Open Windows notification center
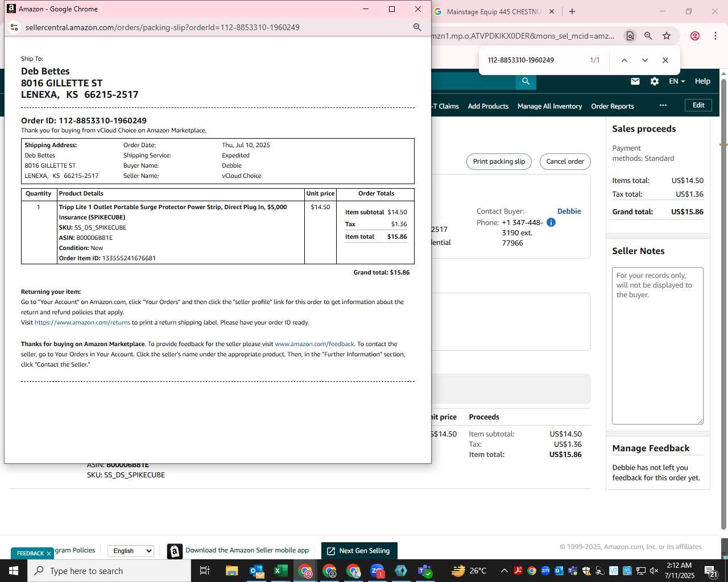Viewport: 728px width, 582px height. (x=711, y=571)
